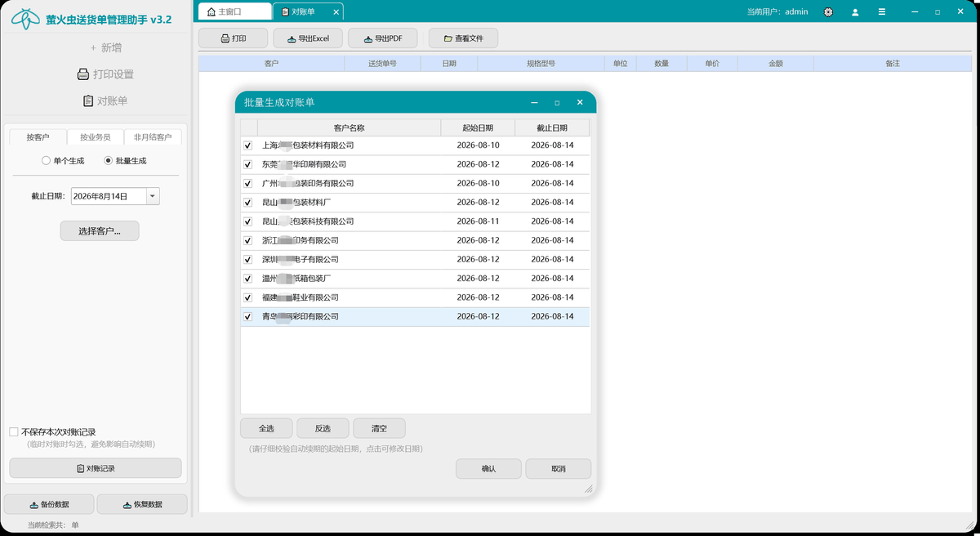Screen dimensions: 980x536
Task: Click the 全选 button in dialog
Action: pyautogui.click(x=266, y=428)
